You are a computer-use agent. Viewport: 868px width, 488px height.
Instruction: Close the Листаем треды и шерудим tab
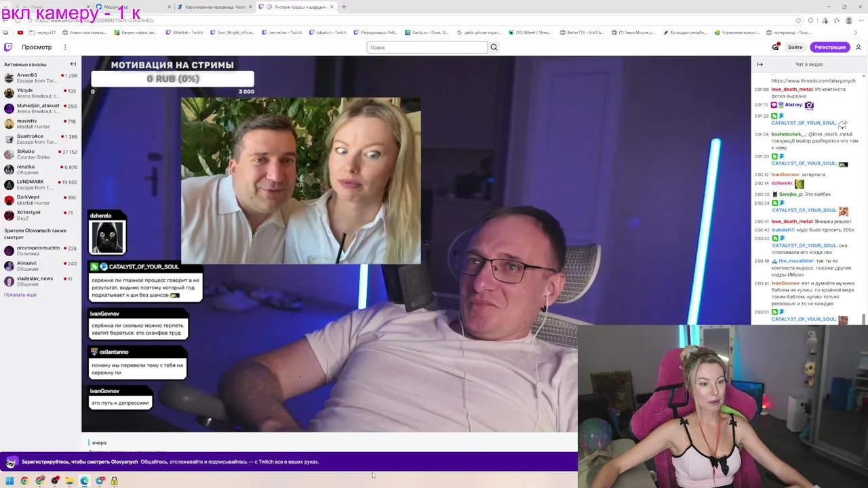[332, 7]
